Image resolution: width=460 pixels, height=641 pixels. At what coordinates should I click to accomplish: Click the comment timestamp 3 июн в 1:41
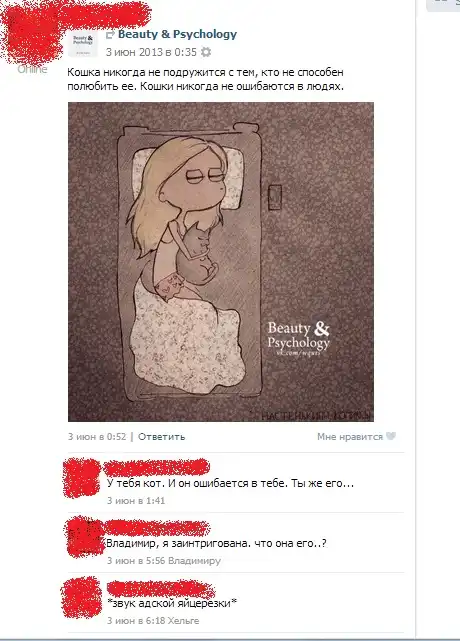(136, 500)
